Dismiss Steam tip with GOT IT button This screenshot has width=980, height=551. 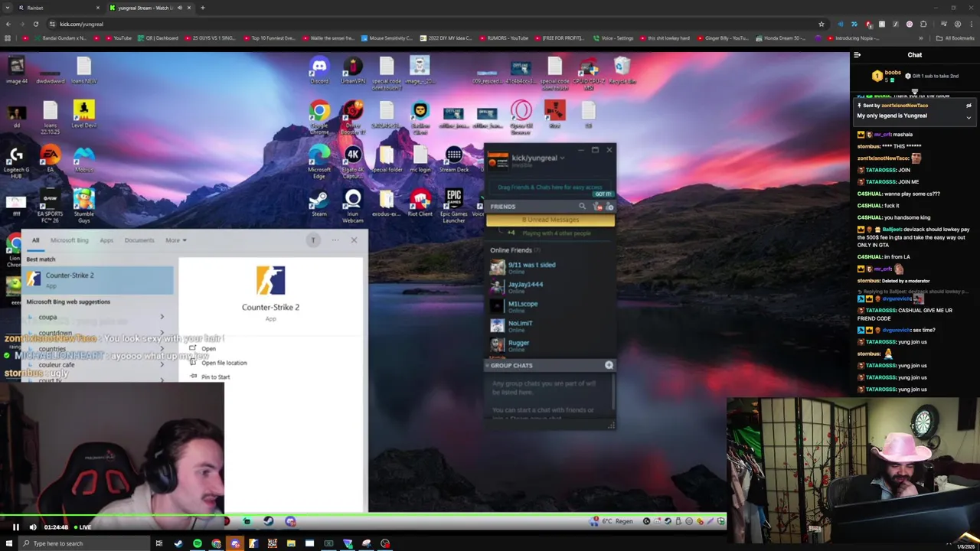coord(603,194)
